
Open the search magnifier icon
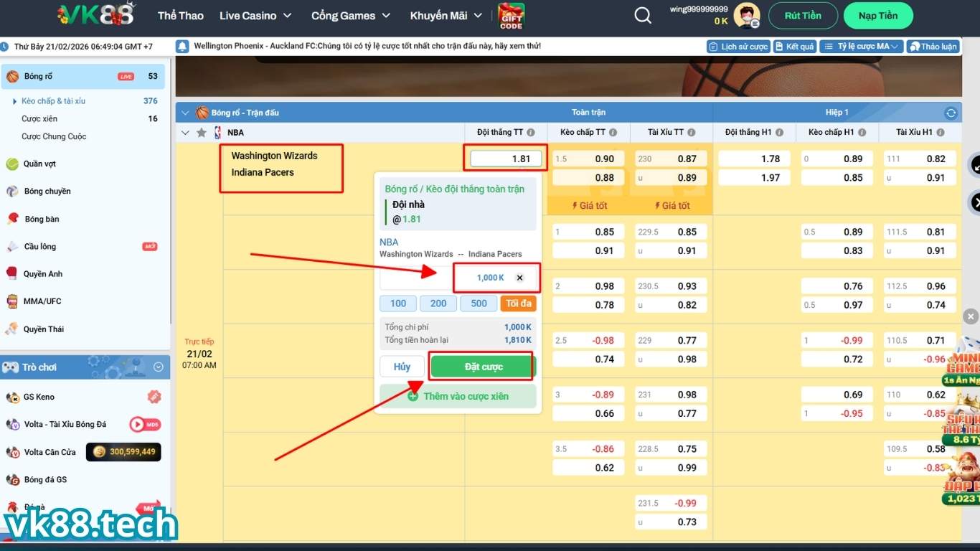644,16
